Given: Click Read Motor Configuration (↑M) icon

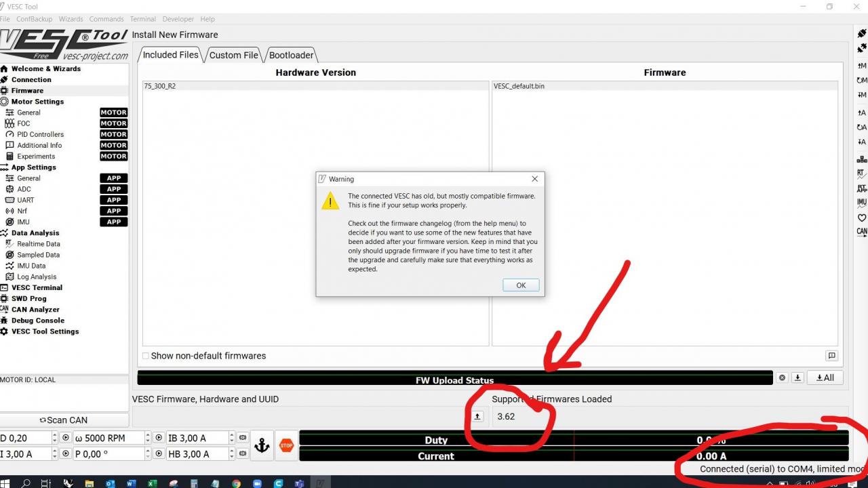Looking at the screenshot, I should (x=862, y=66).
